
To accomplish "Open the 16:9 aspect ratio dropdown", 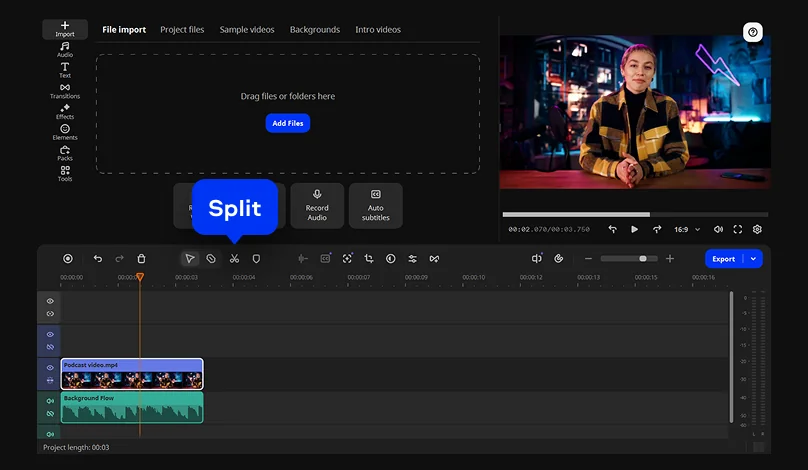I will 687,229.
